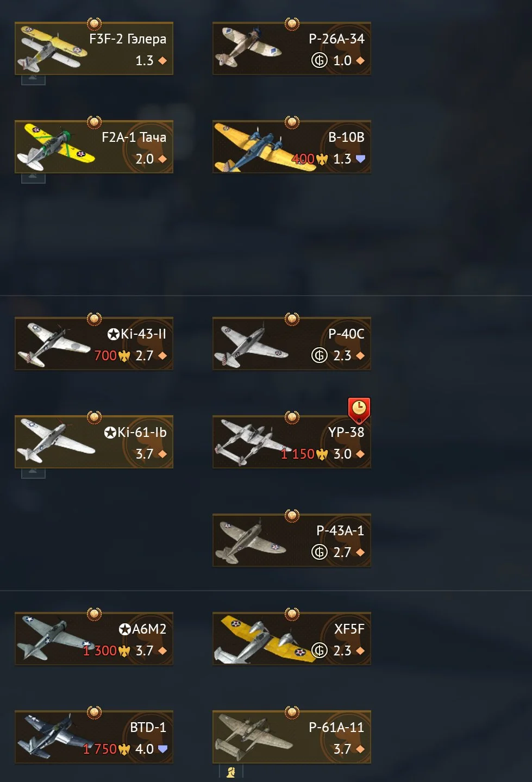Expand the group tab under F3F-2 Галера
The width and height of the screenshot is (532, 782).
(33, 80)
